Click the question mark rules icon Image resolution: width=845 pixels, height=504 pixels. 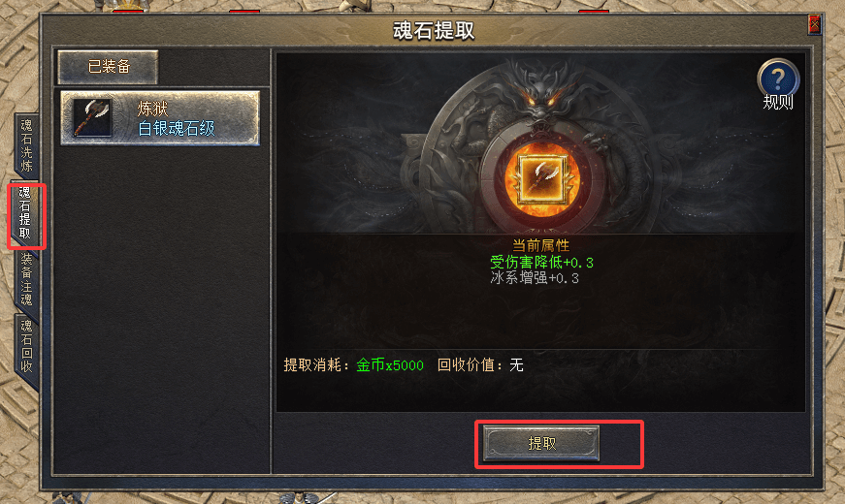[x=778, y=78]
